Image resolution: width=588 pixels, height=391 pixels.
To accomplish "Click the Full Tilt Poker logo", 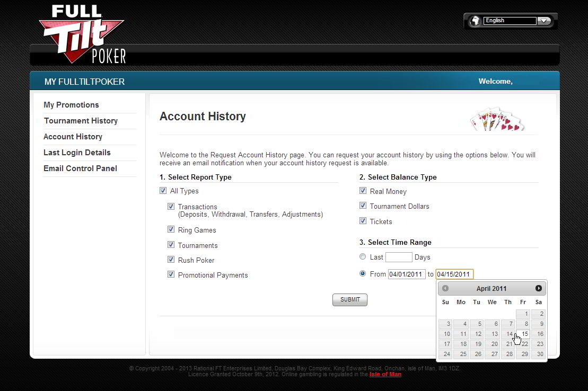I will pos(83,34).
